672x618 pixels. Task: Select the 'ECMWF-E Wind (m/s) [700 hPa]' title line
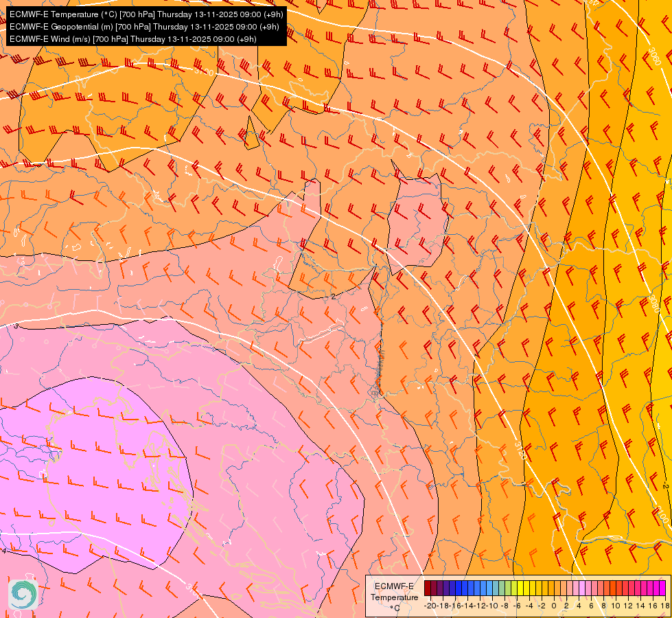133,39
